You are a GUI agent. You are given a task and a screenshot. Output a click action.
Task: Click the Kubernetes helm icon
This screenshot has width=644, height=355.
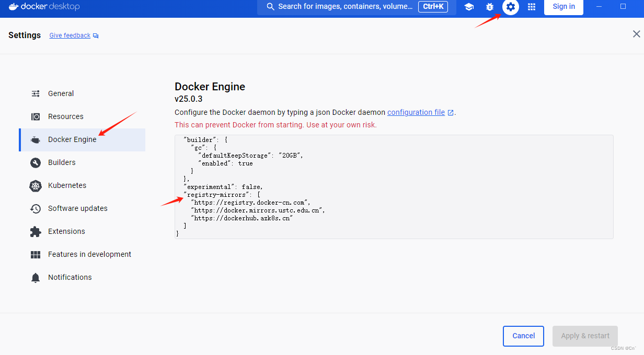tap(36, 186)
